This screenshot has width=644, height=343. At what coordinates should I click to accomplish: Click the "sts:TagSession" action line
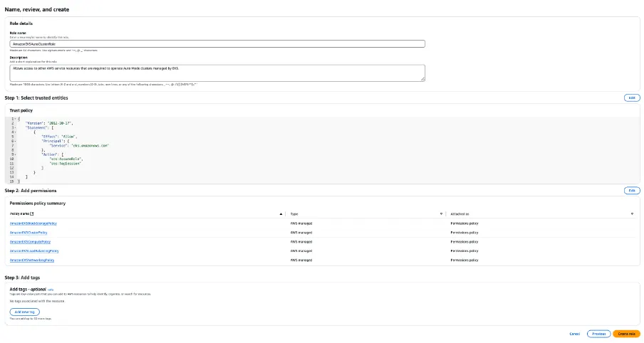click(x=66, y=163)
